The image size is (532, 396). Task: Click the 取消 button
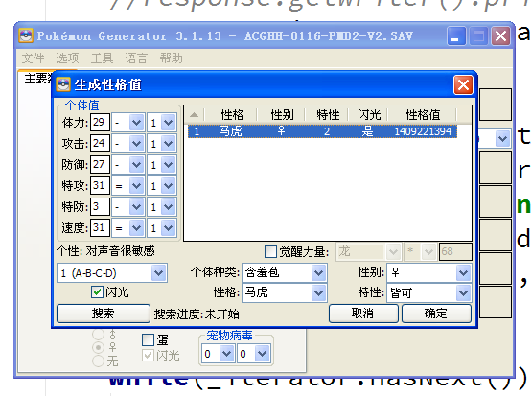362,314
